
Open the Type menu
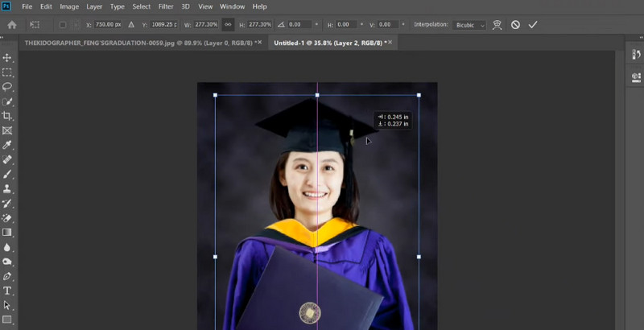pos(117,6)
